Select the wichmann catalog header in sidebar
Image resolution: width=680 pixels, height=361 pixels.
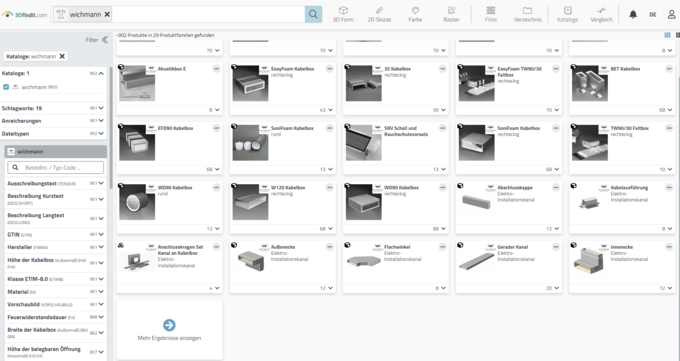point(56,151)
